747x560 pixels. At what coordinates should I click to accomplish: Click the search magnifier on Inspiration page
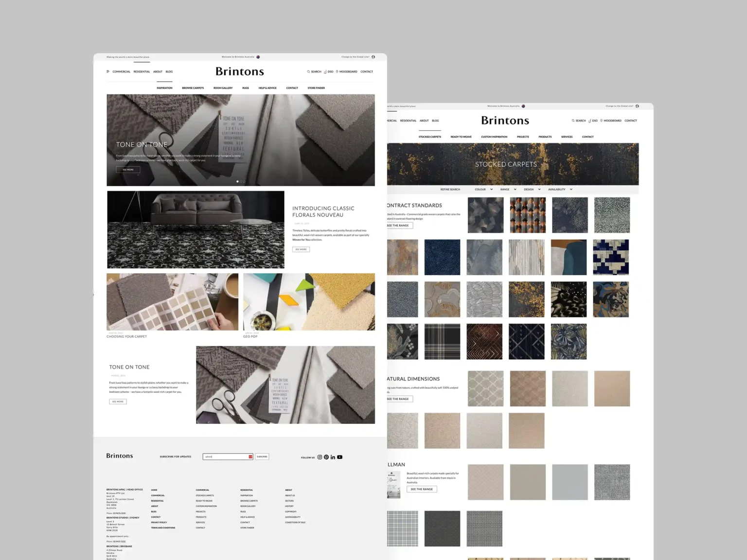[308, 71]
